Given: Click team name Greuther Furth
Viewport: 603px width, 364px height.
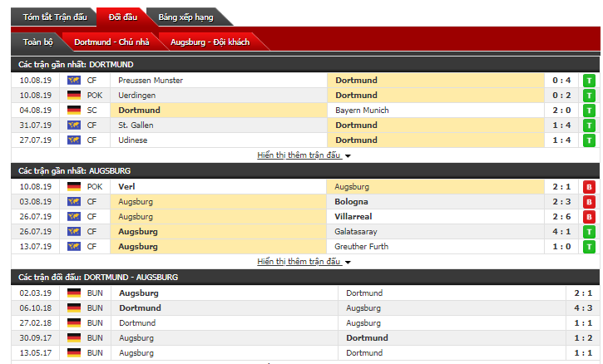Looking at the screenshot, I should tap(362, 247).
